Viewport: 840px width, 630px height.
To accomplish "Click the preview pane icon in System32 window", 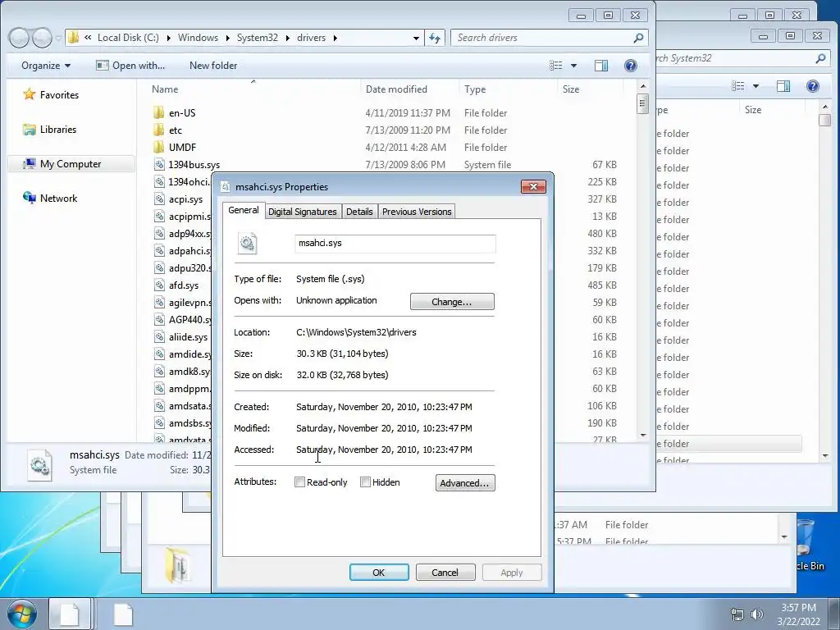I will [783, 85].
